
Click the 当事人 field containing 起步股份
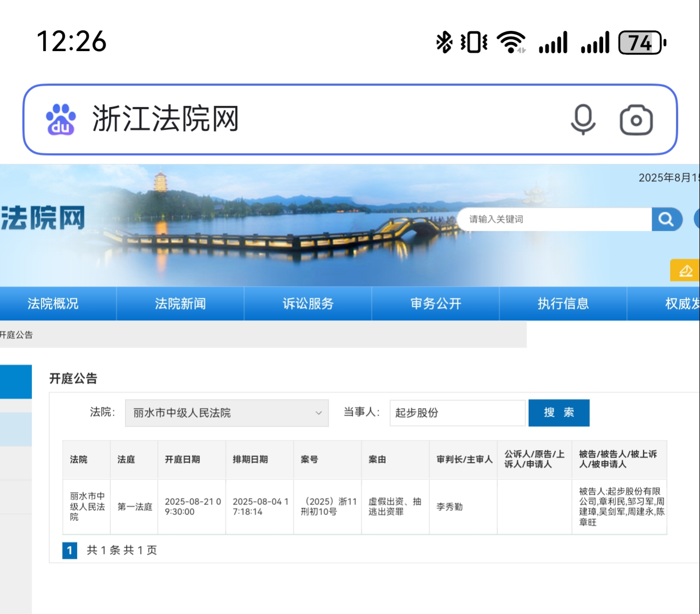tap(457, 413)
